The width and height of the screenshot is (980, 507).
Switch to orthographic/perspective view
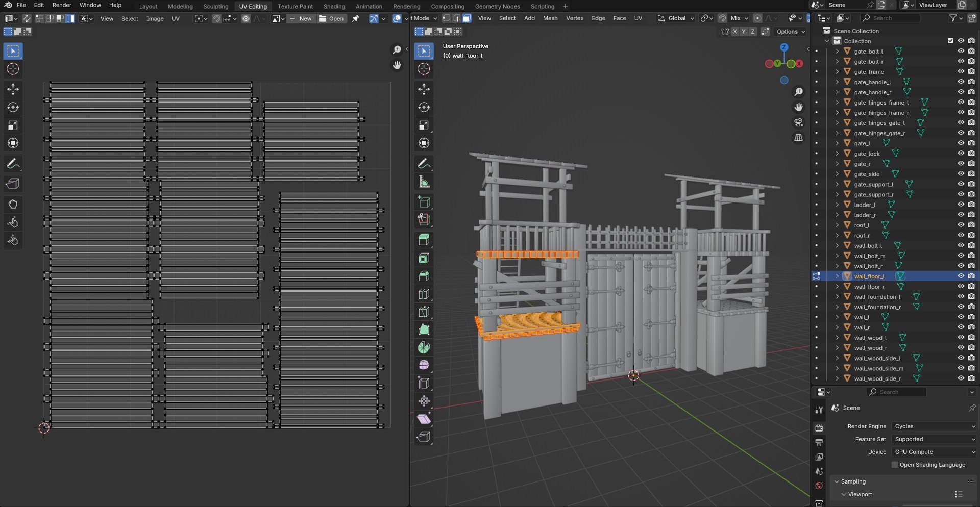pyautogui.click(x=798, y=138)
